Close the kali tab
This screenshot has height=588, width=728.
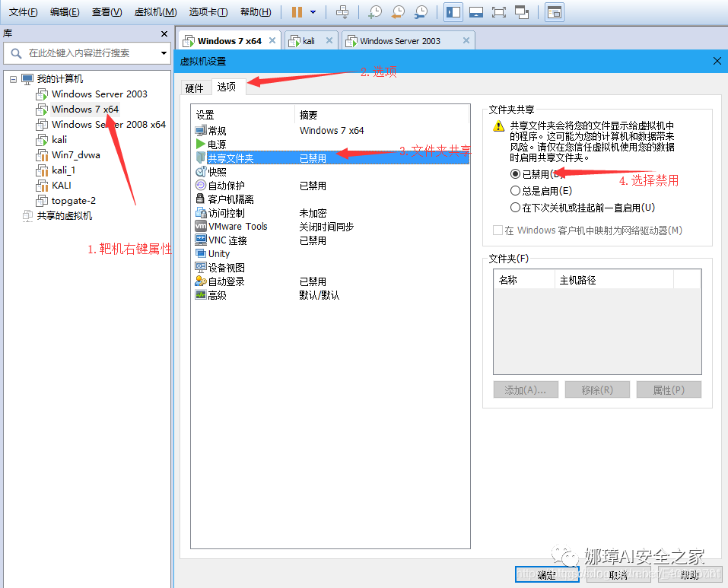pos(329,41)
